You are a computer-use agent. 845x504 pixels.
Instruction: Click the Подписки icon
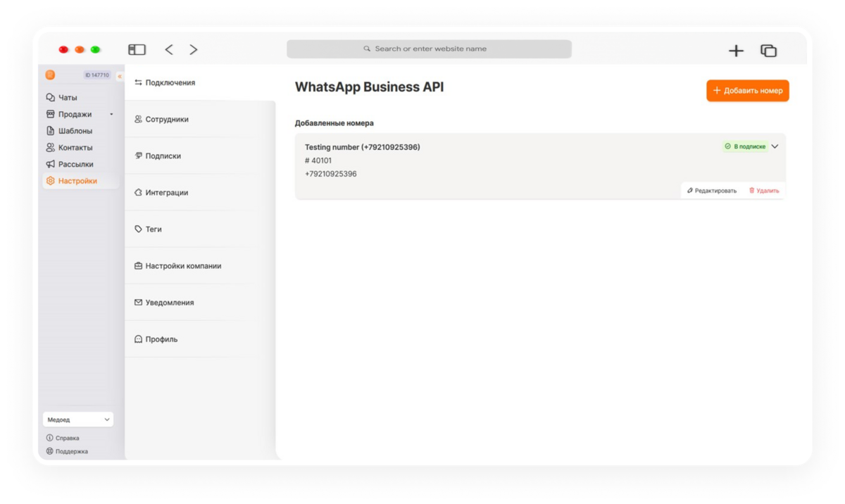coord(138,156)
